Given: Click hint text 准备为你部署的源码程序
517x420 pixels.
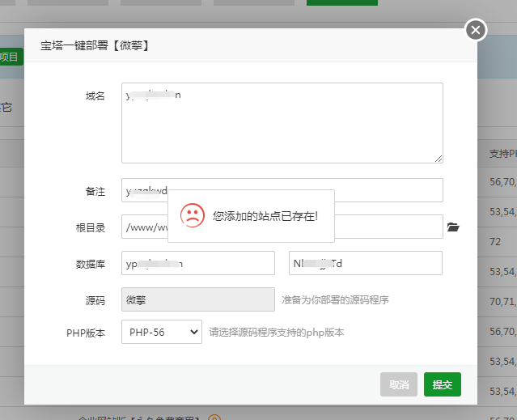Looking at the screenshot, I should pos(335,299).
